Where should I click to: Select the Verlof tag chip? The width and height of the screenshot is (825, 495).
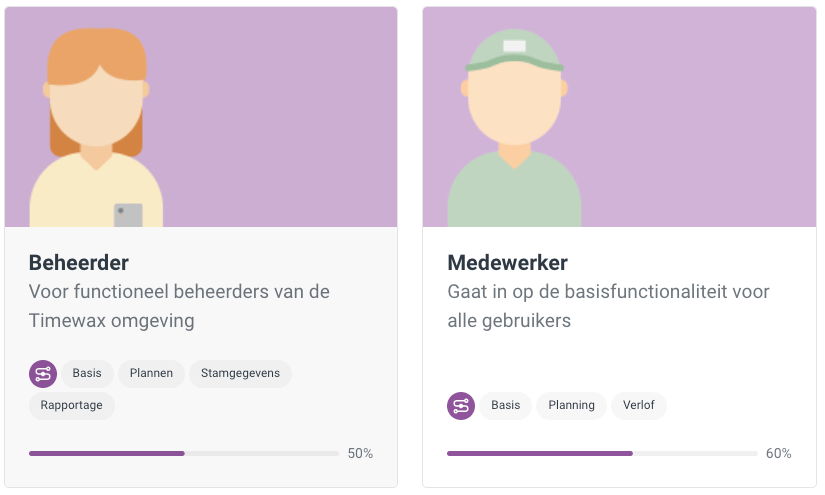[639, 406]
